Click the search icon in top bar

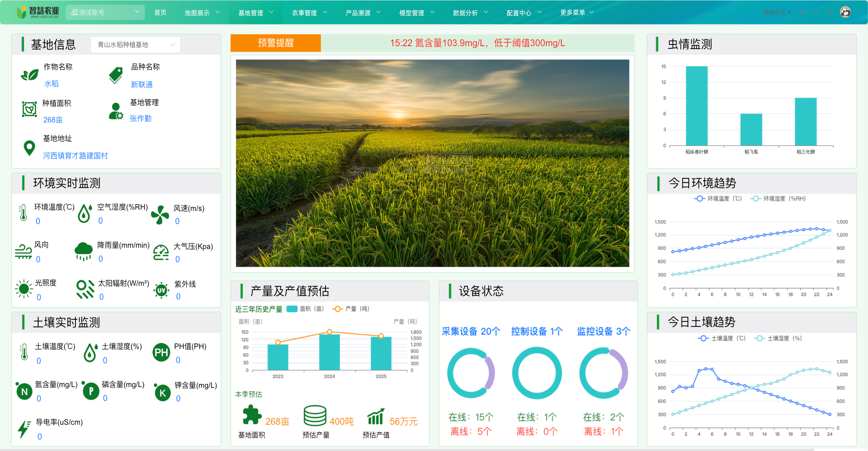[802, 13]
